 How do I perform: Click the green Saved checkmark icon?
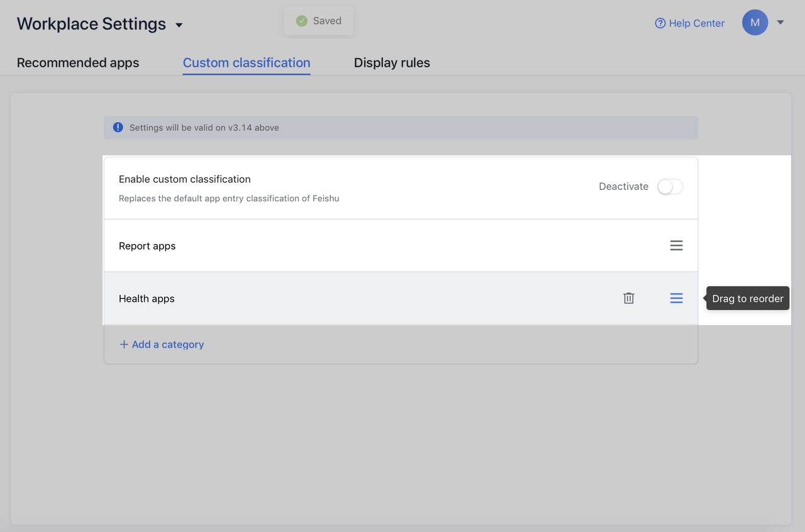(x=302, y=20)
